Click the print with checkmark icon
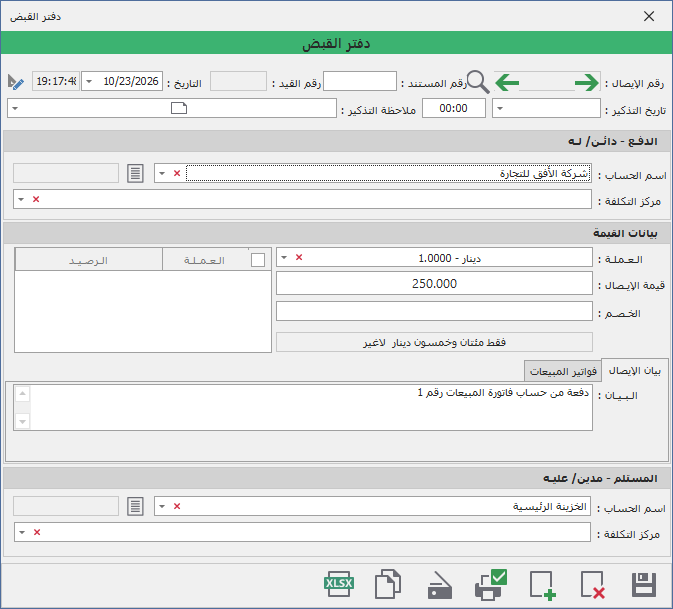673x609 pixels. [x=491, y=585]
